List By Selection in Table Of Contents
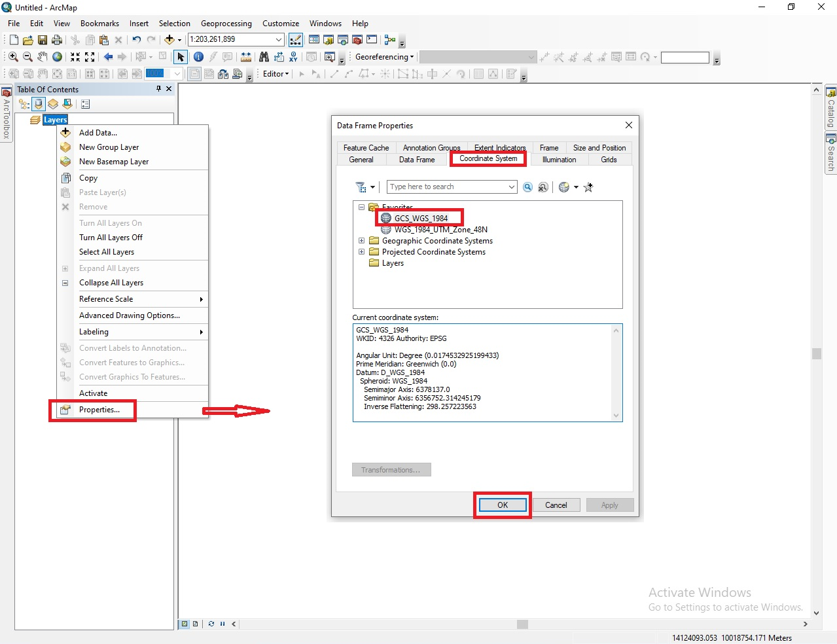This screenshot has width=837, height=644. pos(67,104)
